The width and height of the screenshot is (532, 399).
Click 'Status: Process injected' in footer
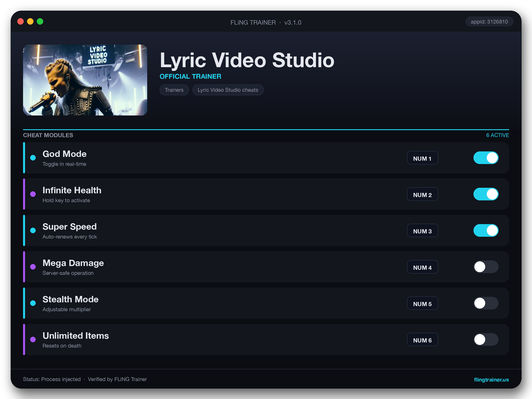coord(52,379)
